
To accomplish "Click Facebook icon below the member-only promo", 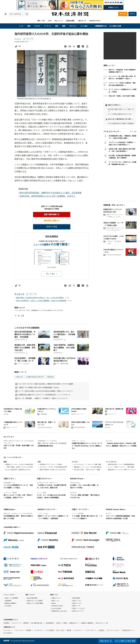I will 83,285.
